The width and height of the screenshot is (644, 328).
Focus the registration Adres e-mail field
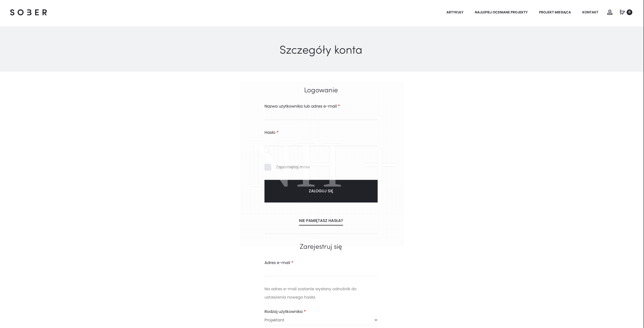(x=321, y=272)
